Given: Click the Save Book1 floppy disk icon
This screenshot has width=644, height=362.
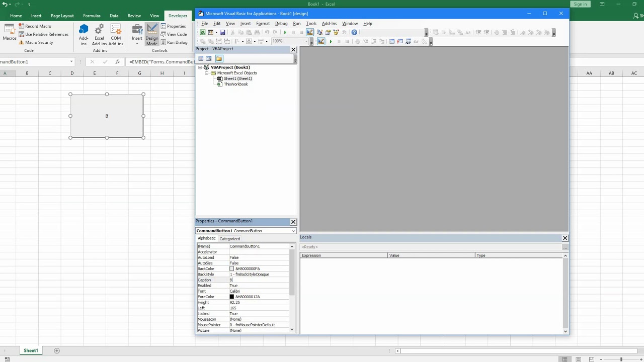Looking at the screenshot, I should coord(223,32).
